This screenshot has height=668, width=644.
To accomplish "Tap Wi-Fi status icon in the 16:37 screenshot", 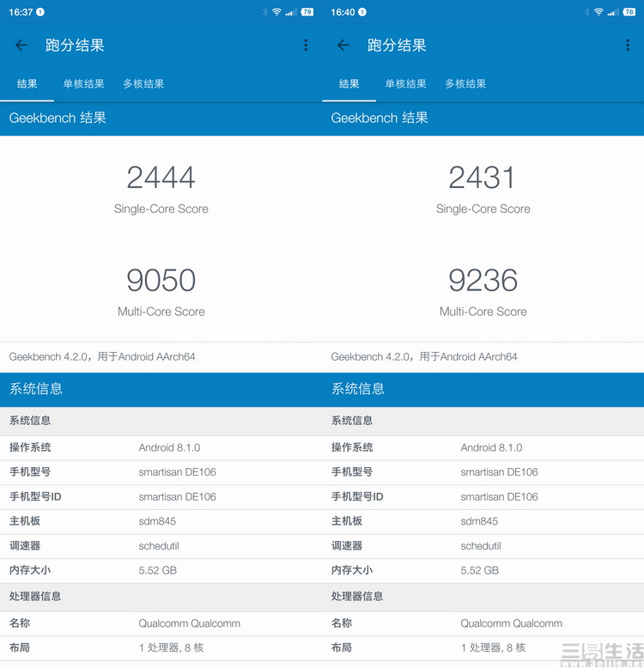I will tap(276, 12).
